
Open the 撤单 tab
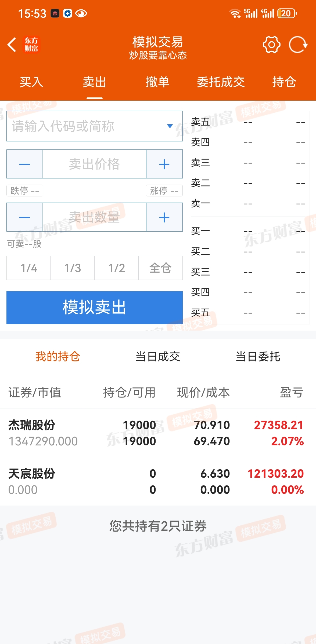click(158, 82)
